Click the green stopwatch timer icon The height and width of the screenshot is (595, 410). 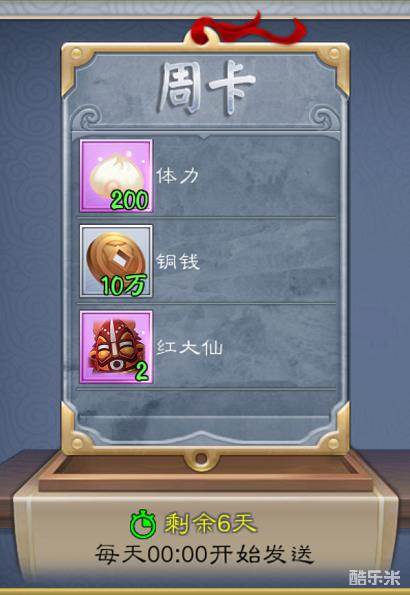tap(143, 524)
